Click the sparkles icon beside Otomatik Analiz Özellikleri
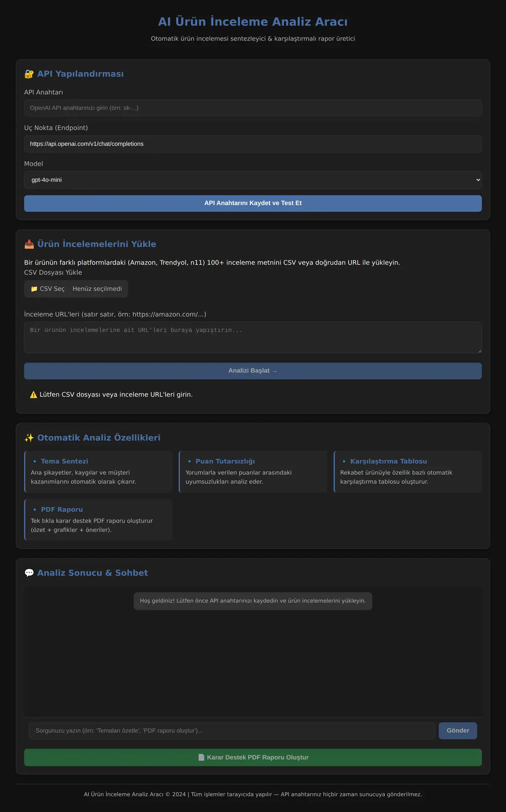Screen dimensions: 506x812 (x=29, y=438)
